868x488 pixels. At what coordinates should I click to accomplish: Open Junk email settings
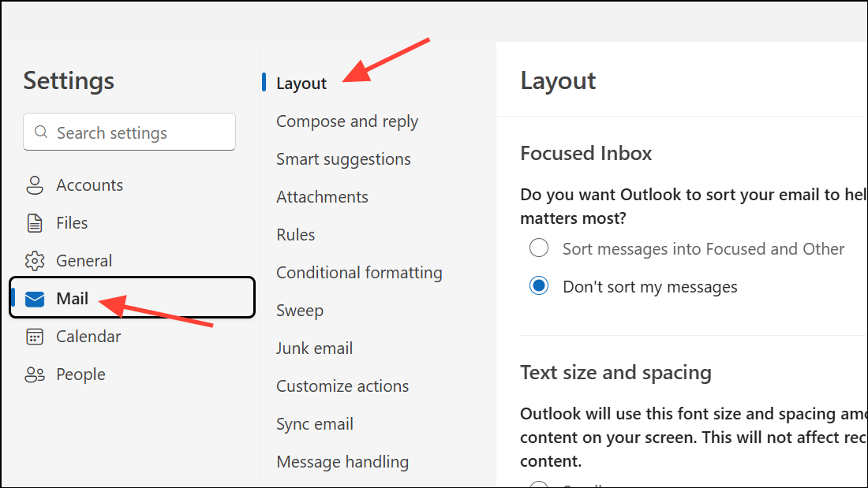(x=314, y=348)
